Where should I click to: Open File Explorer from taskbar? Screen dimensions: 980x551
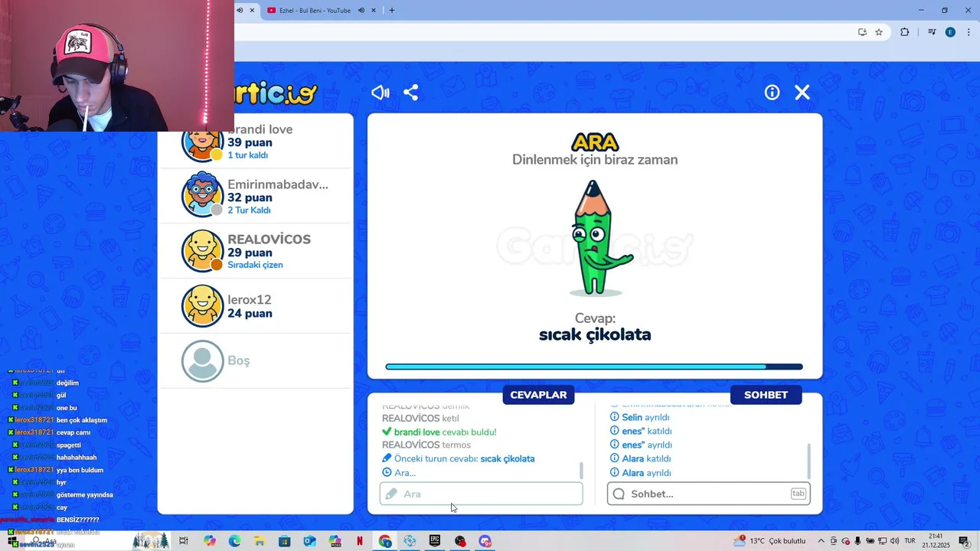click(260, 541)
